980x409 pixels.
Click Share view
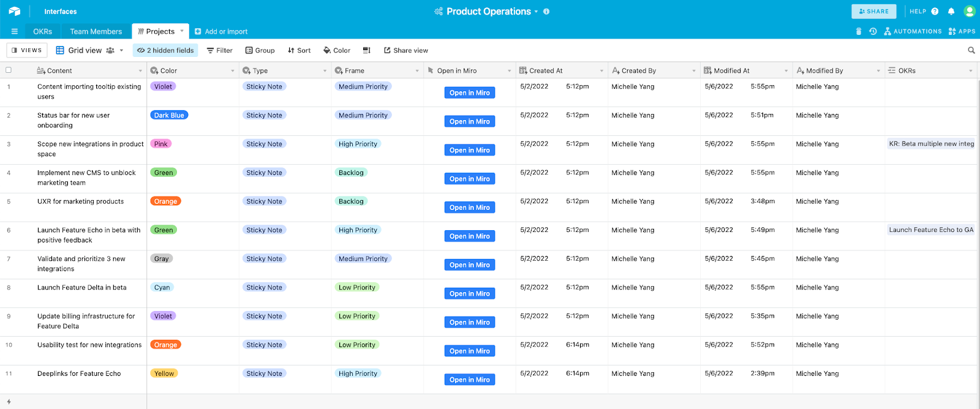pyautogui.click(x=406, y=50)
